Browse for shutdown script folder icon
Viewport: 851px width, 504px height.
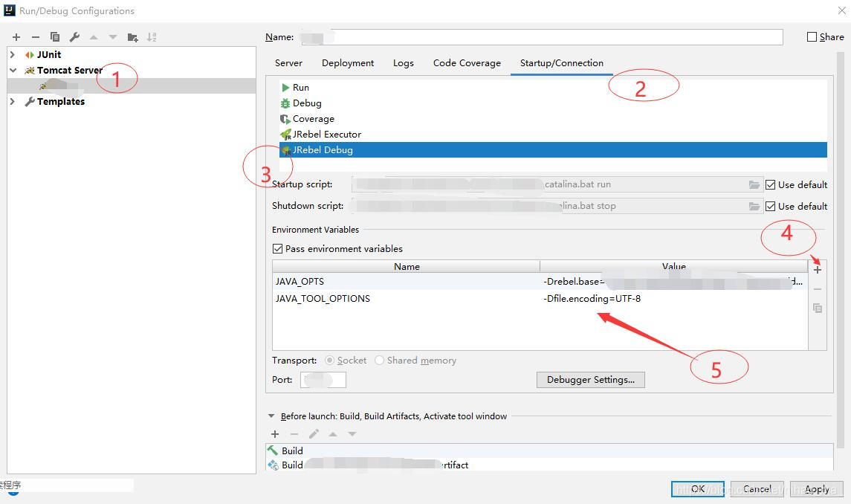point(754,207)
